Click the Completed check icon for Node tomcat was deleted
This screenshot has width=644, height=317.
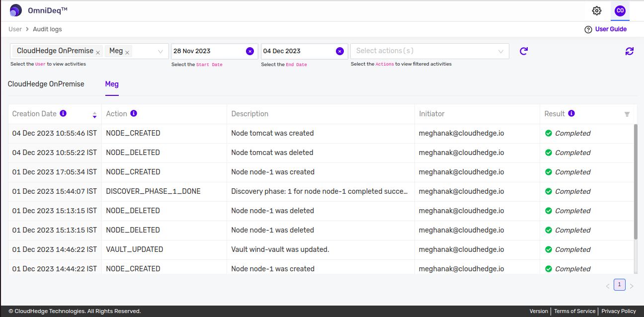tap(549, 153)
